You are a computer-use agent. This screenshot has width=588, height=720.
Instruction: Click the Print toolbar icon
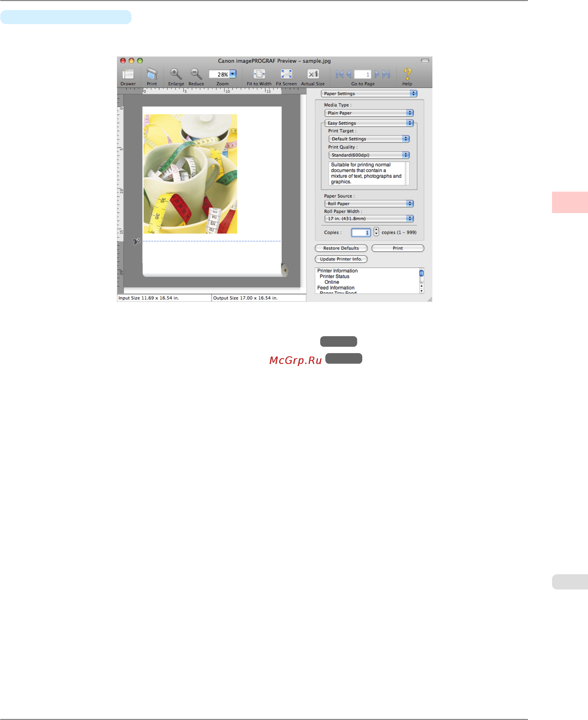152,74
